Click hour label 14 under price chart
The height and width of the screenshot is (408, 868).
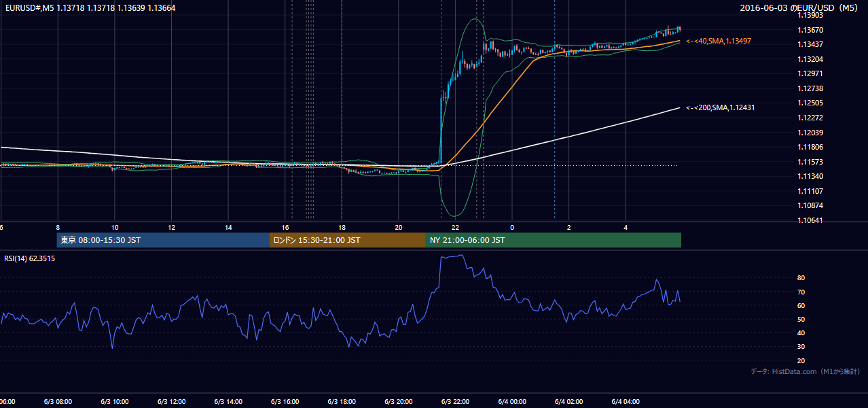(228, 227)
